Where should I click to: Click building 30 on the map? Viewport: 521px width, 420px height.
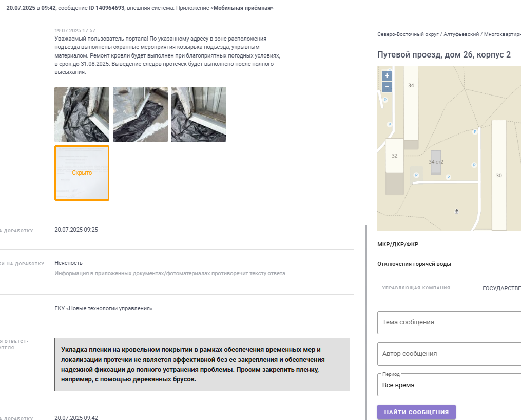(499, 175)
